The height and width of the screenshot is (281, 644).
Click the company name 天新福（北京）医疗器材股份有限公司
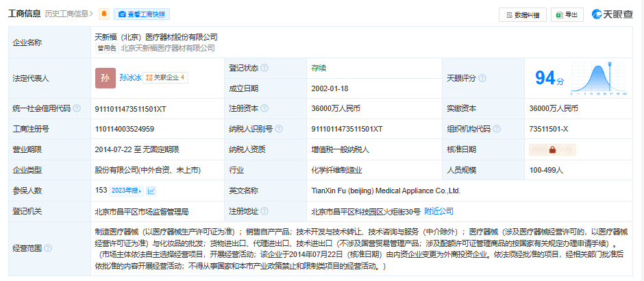156,37
